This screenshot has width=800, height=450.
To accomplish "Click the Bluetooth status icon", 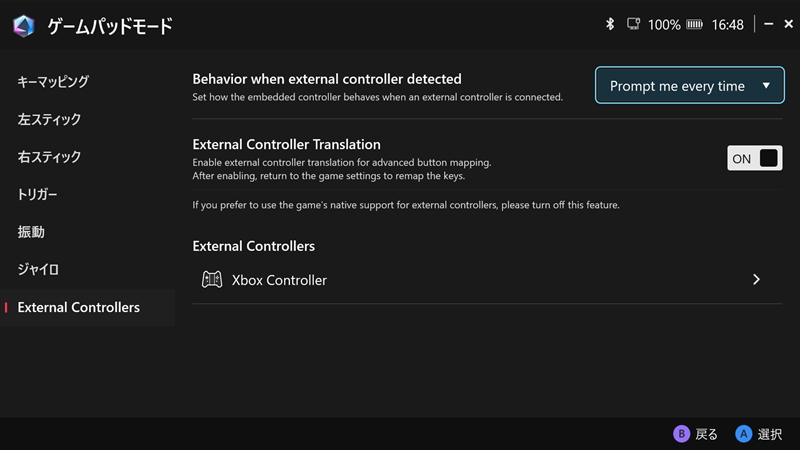I will (x=610, y=24).
